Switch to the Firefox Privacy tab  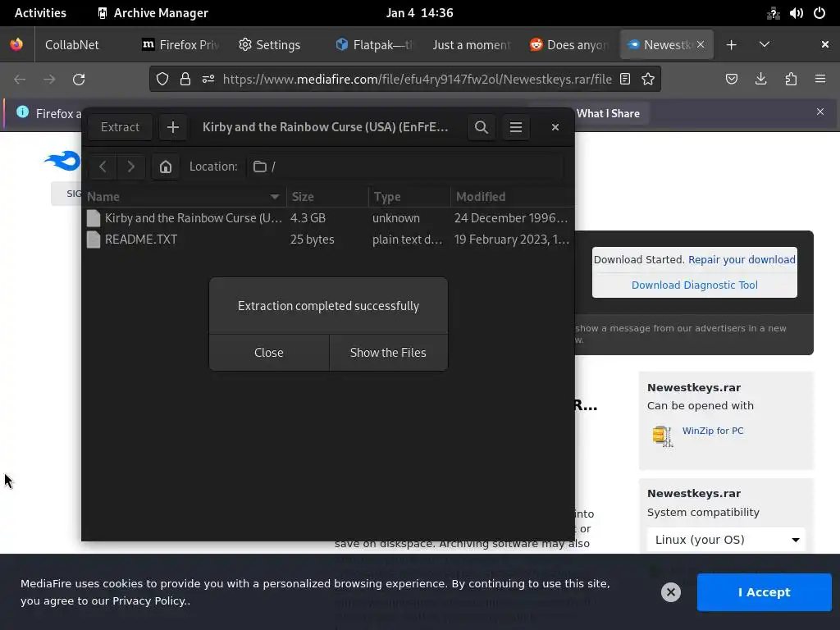[181, 45]
